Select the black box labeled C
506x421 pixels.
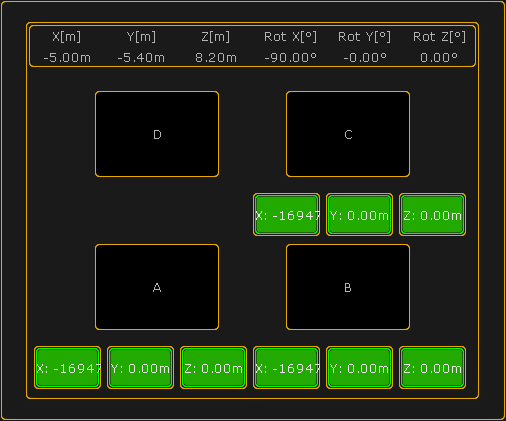pos(348,134)
